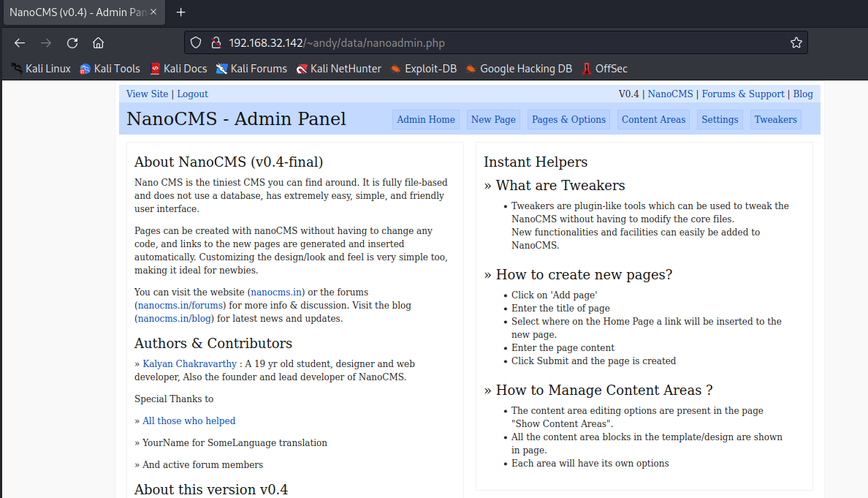868x498 pixels.
Task: Click bullet 'Click Submit and the page is created'
Action: [x=593, y=361]
